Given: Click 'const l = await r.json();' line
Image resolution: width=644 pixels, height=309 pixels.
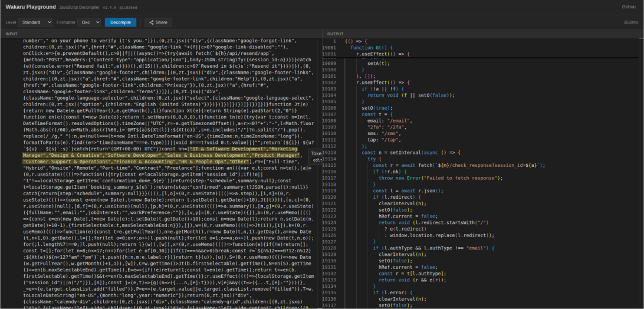Looking at the screenshot, I should pyautogui.click(x=408, y=190).
